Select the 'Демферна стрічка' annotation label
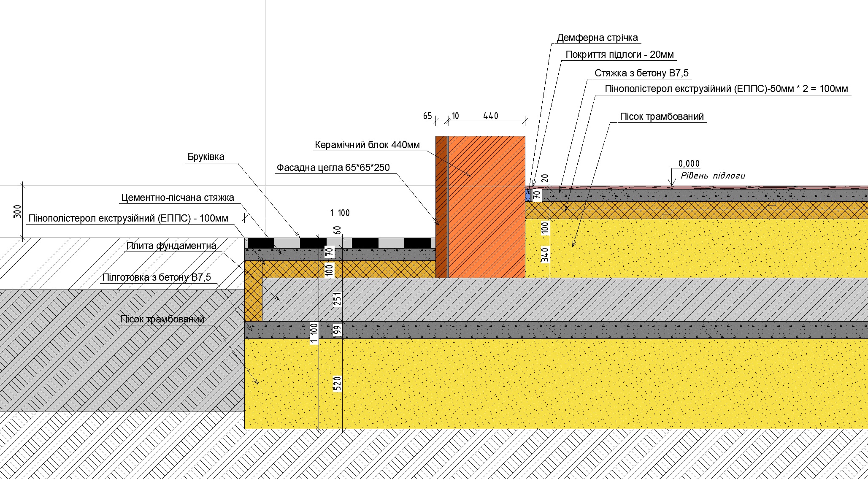Screen dimensions: 868x479 point(597,38)
